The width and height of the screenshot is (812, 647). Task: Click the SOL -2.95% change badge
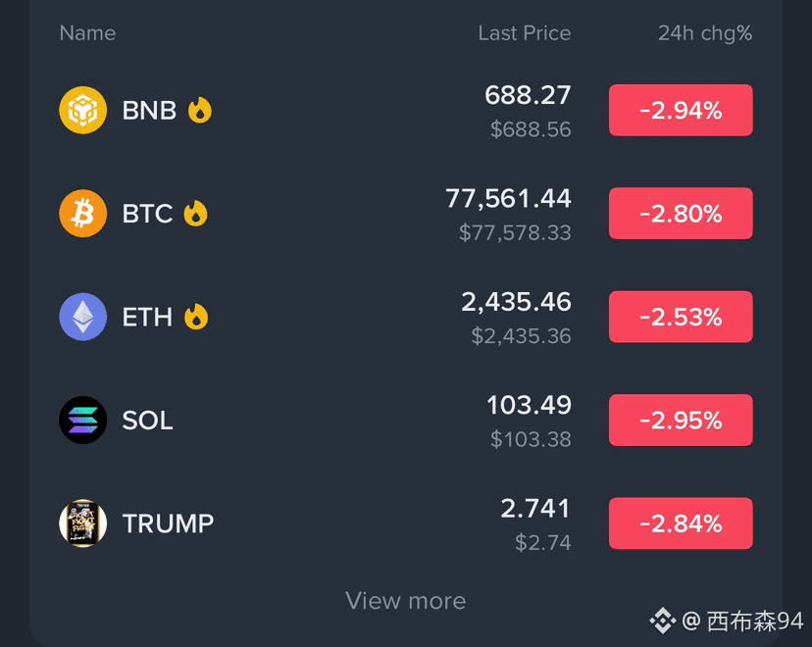pos(681,420)
